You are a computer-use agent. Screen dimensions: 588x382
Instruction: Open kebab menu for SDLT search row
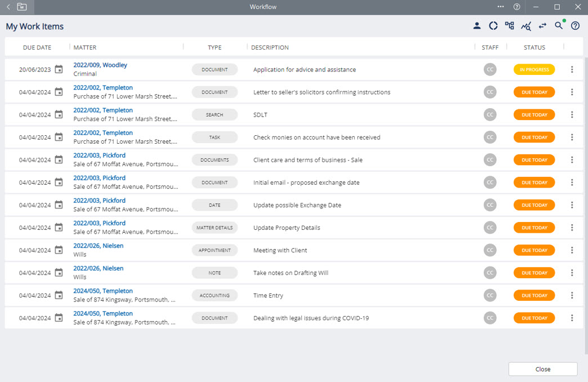[572, 114]
